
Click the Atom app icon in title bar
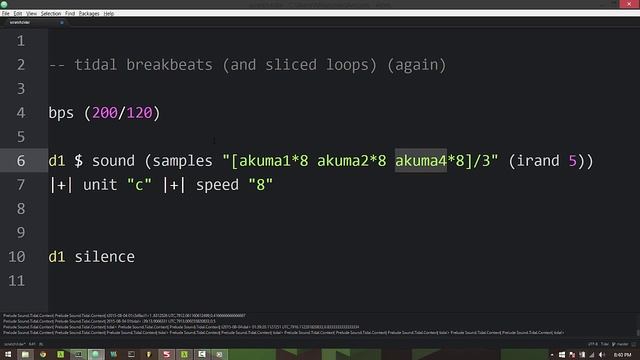pos(4,4)
